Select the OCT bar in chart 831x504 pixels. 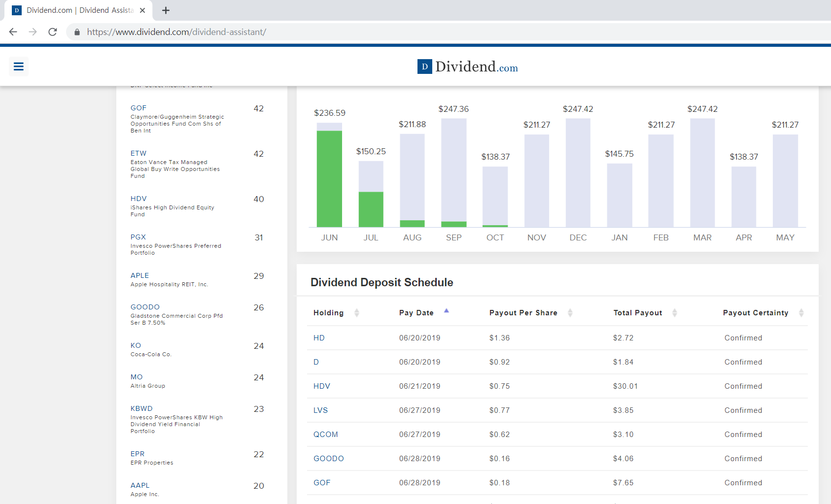point(495,197)
